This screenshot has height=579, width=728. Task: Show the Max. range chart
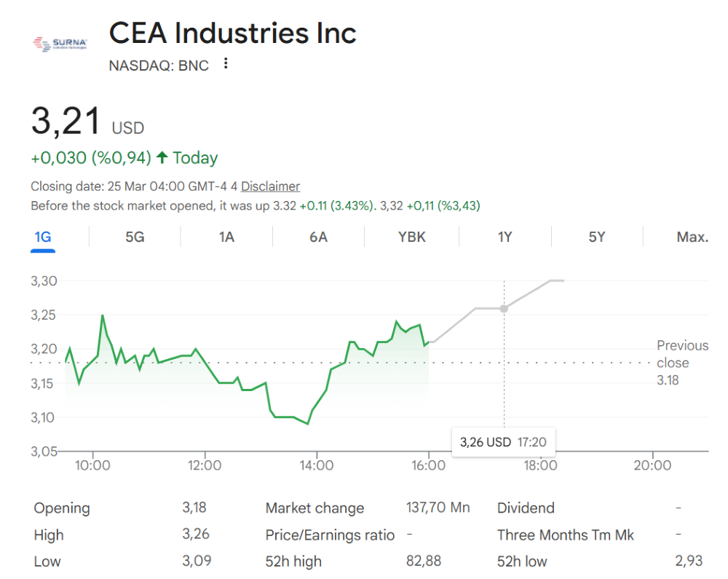tap(692, 237)
